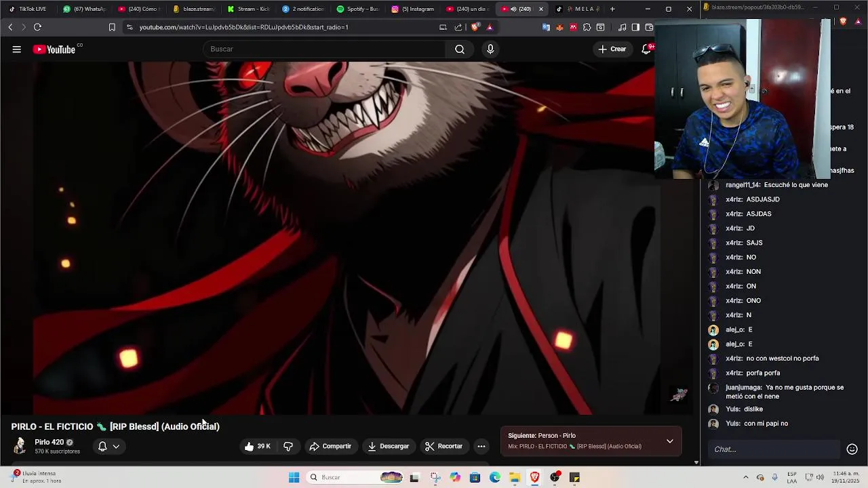Click scroll down arrow of page scrollbar
Viewport: 868px width, 488px height.
coord(696,462)
